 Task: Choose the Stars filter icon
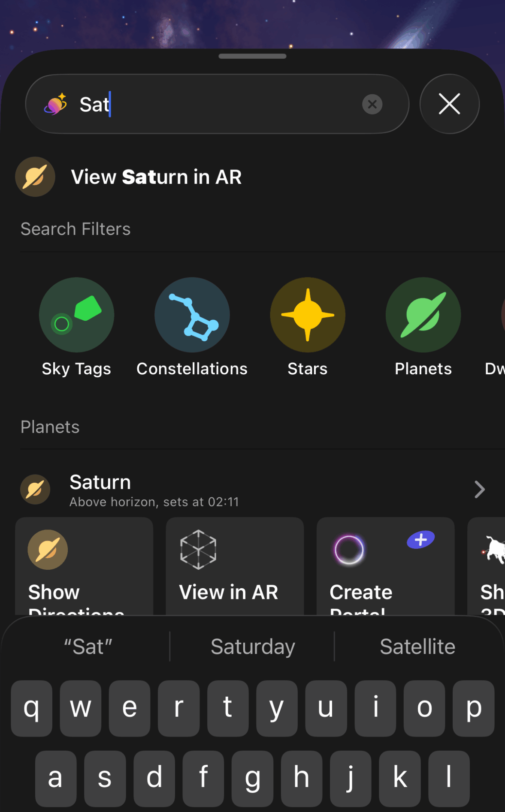tap(308, 315)
